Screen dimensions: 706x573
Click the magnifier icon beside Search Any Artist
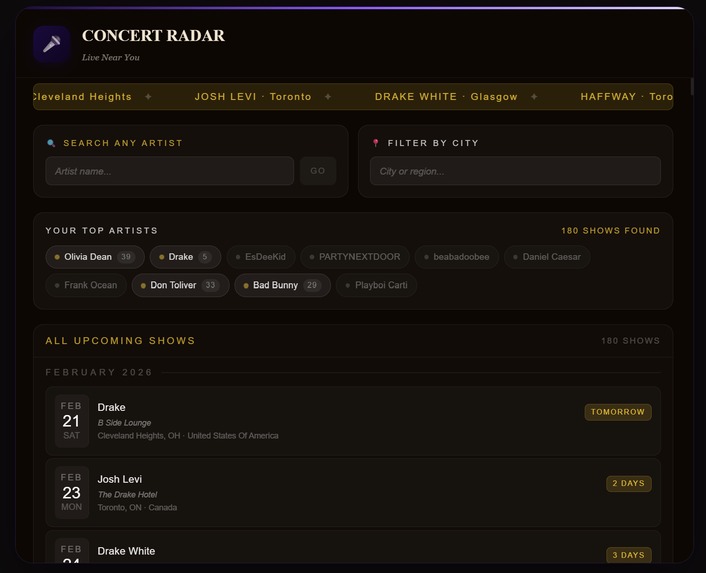coord(51,143)
